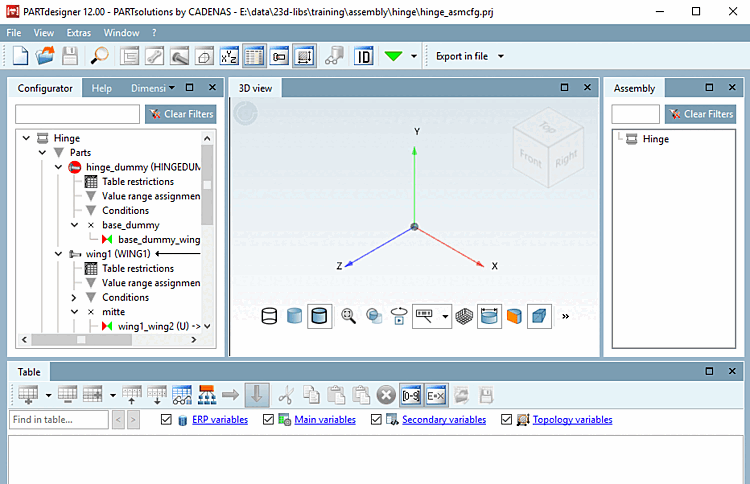Click the copy icon in Table toolbar

tap(311, 395)
